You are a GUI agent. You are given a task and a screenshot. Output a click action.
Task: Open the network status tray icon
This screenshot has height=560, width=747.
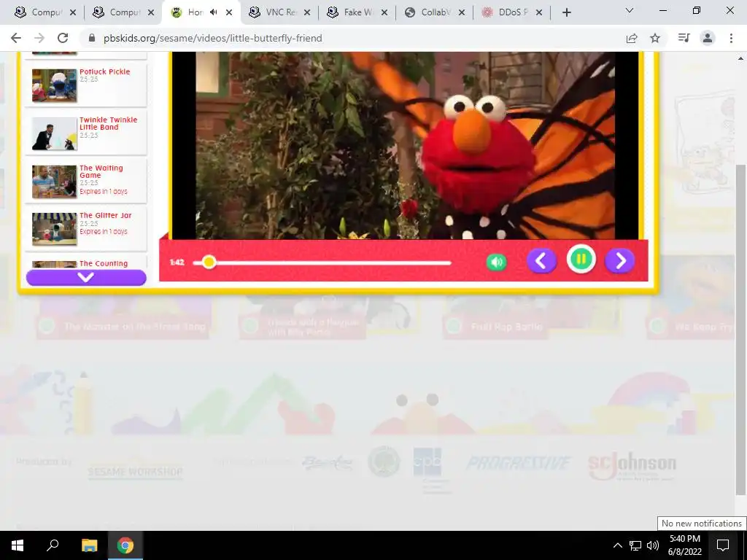(x=635, y=545)
